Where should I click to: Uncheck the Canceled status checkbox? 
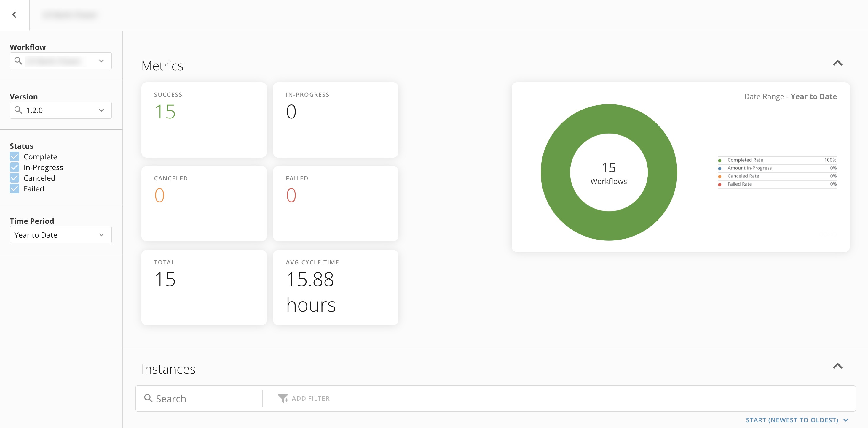coord(14,178)
